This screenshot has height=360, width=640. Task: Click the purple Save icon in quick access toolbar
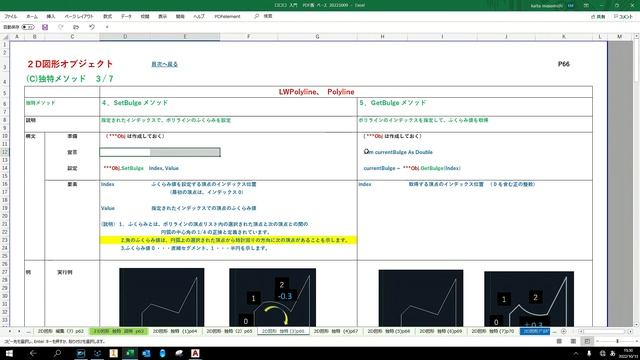[x=45, y=27]
